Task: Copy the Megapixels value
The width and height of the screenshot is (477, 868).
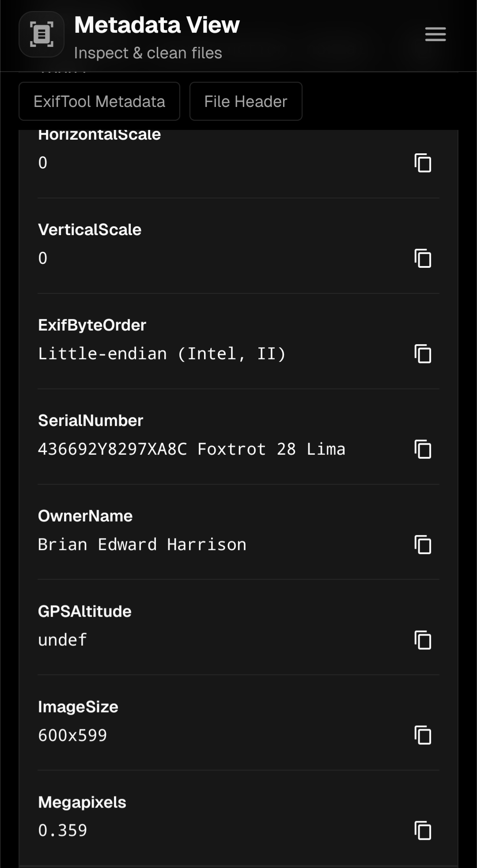Action: click(x=423, y=831)
